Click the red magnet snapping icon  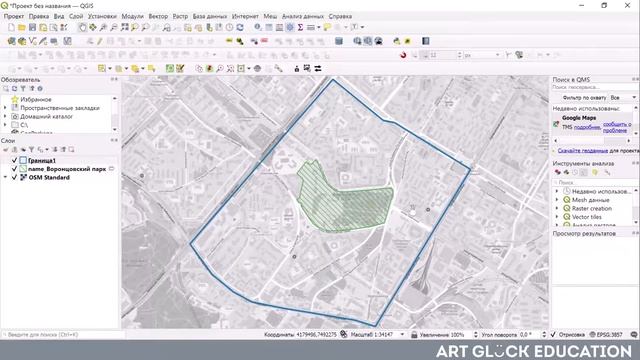(403, 55)
